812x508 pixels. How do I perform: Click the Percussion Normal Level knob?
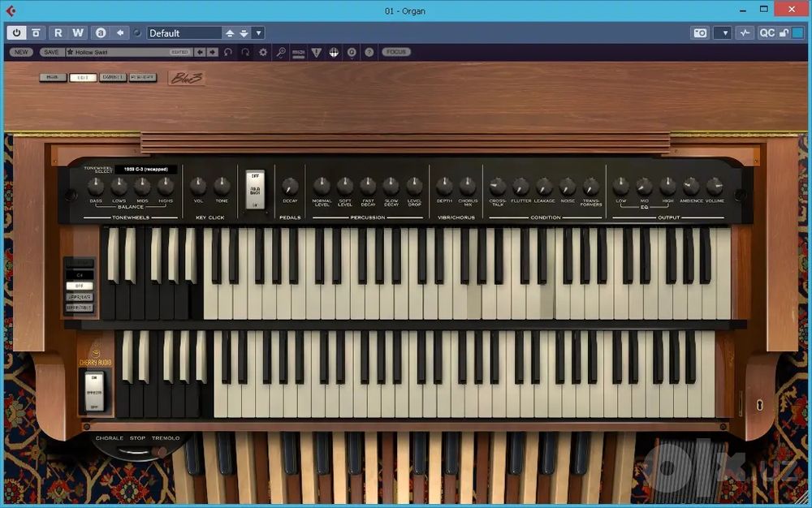coord(322,186)
